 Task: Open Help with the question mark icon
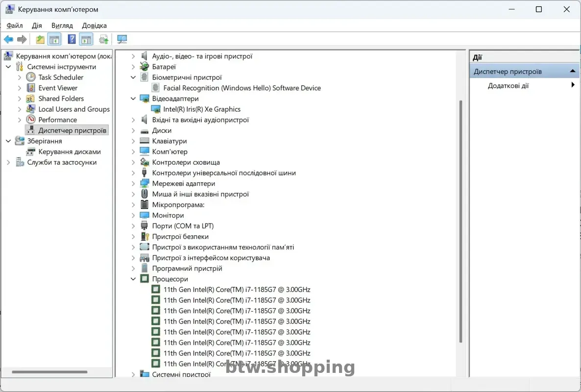point(72,40)
